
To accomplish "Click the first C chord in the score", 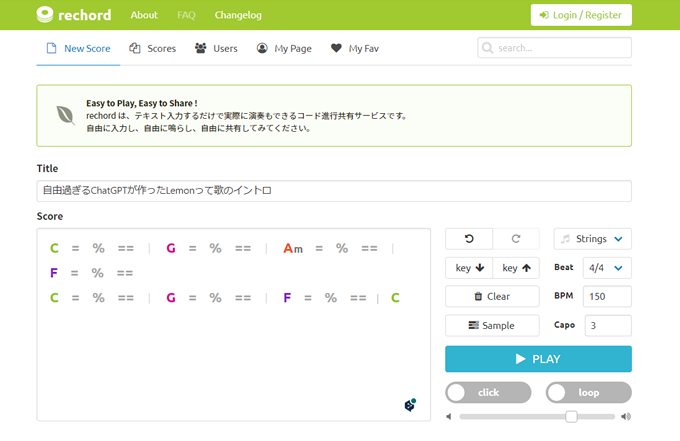I will (54, 248).
